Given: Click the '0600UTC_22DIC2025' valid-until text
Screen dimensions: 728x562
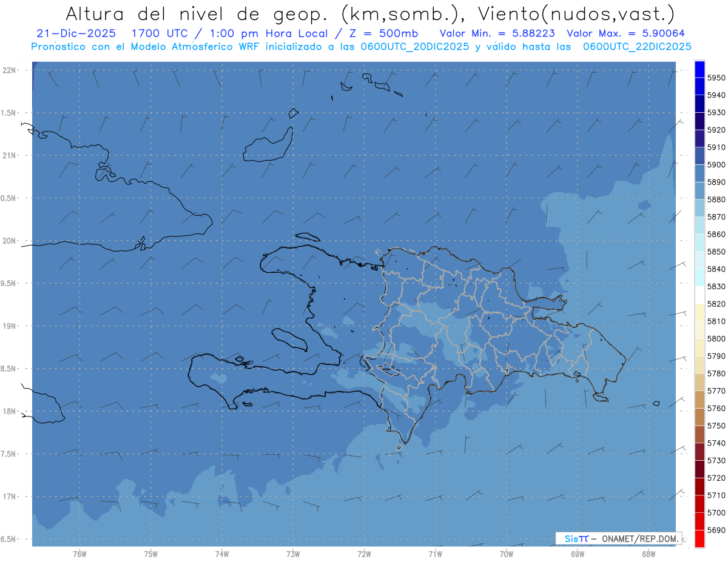Looking at the screenshot, I should coord(637,47).
